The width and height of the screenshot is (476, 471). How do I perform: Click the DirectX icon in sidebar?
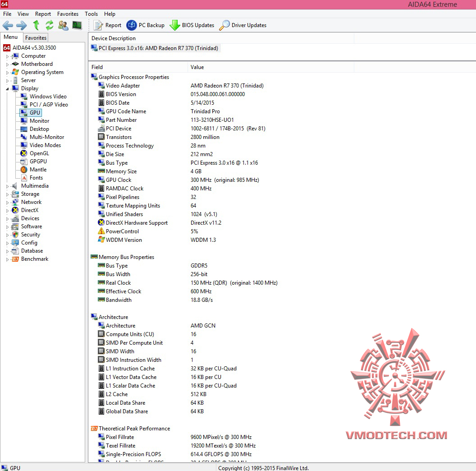[15, 210]
